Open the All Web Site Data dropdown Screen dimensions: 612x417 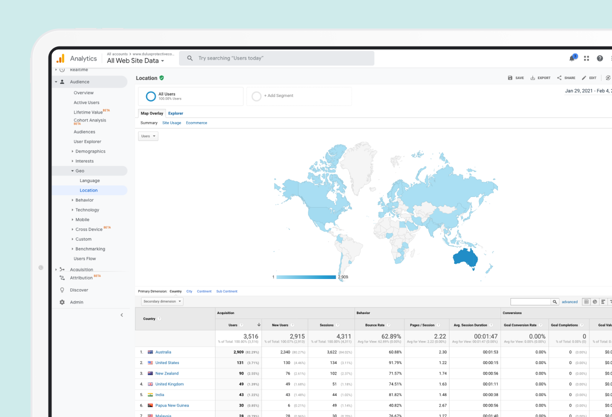(136, 61)
